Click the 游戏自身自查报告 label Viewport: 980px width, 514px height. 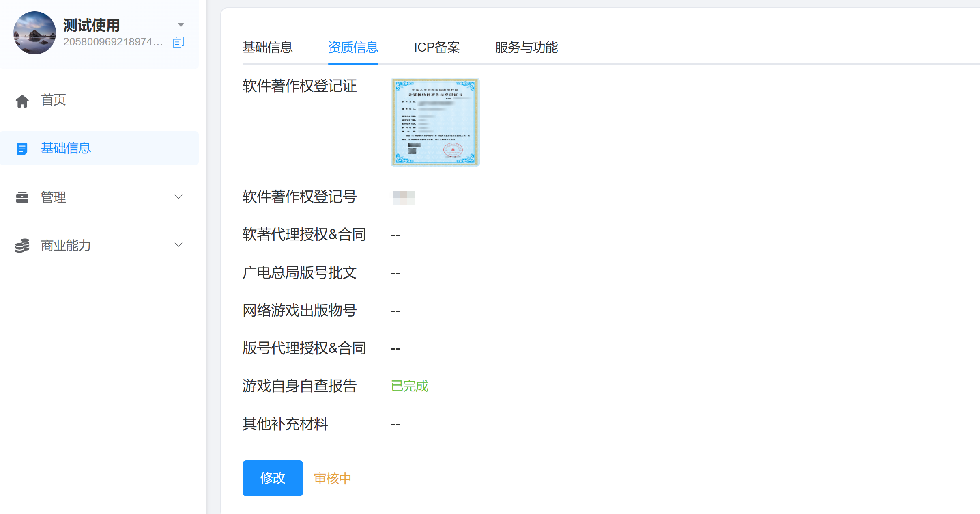300,386
